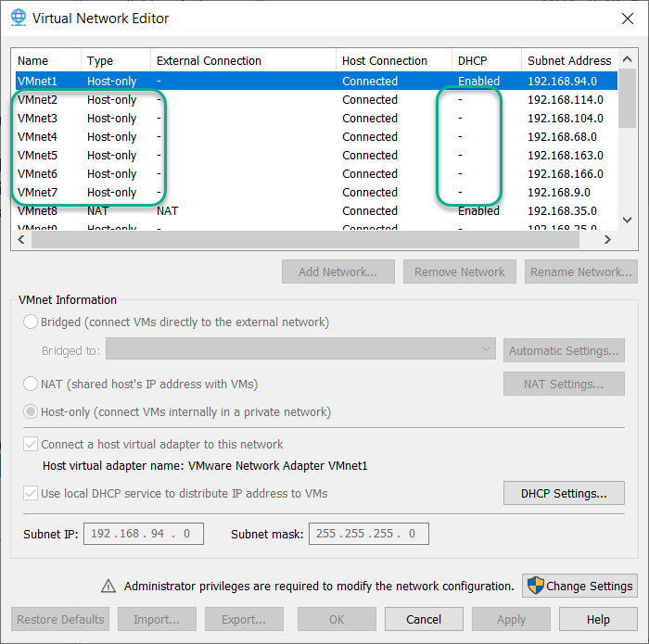Screen dimensions: 649x644
Task: Sort by External Connection column header
Action: [243, 60]
